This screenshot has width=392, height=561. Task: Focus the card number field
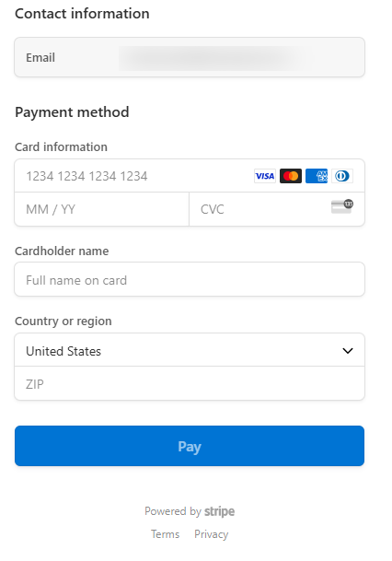(190, 176)
